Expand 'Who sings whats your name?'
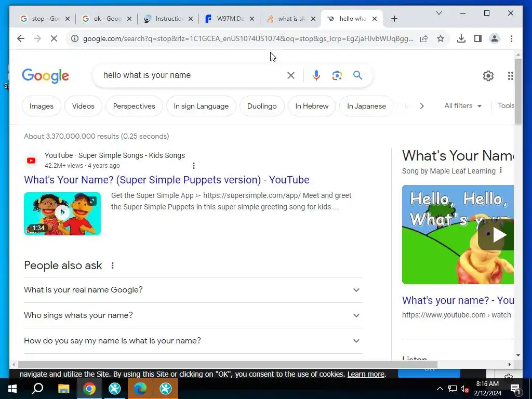This screenshot has height=399, width=532. click(193, 315)
